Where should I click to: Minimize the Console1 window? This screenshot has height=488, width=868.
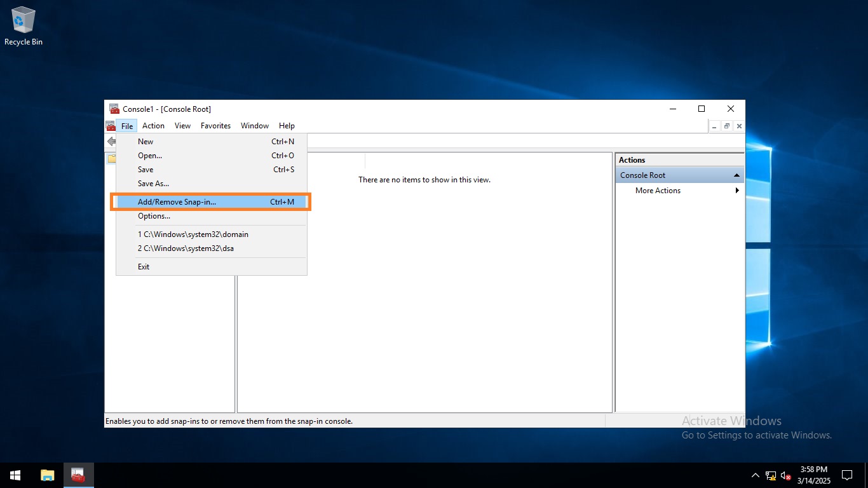click(x=672, y=109)
